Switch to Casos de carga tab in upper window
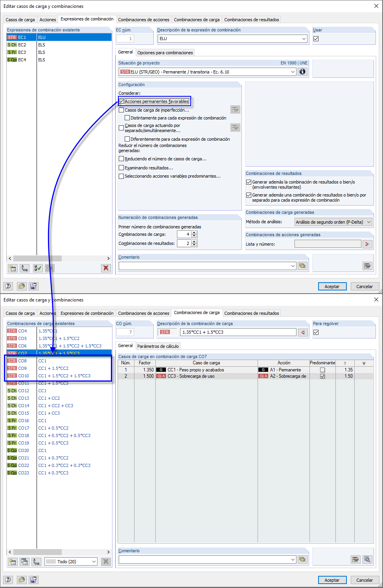Viewport: 383px width, 588px height. 20,20
